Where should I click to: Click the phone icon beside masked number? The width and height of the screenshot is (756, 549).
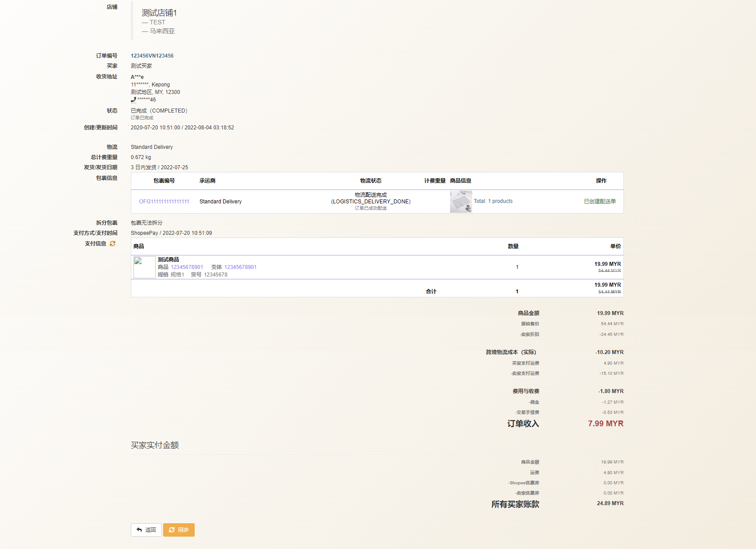133,100
